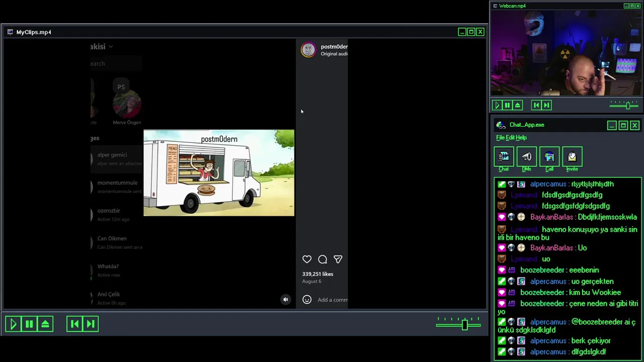
Task: Expand account switcher chevron dropdown
Action: pos(111,47)
